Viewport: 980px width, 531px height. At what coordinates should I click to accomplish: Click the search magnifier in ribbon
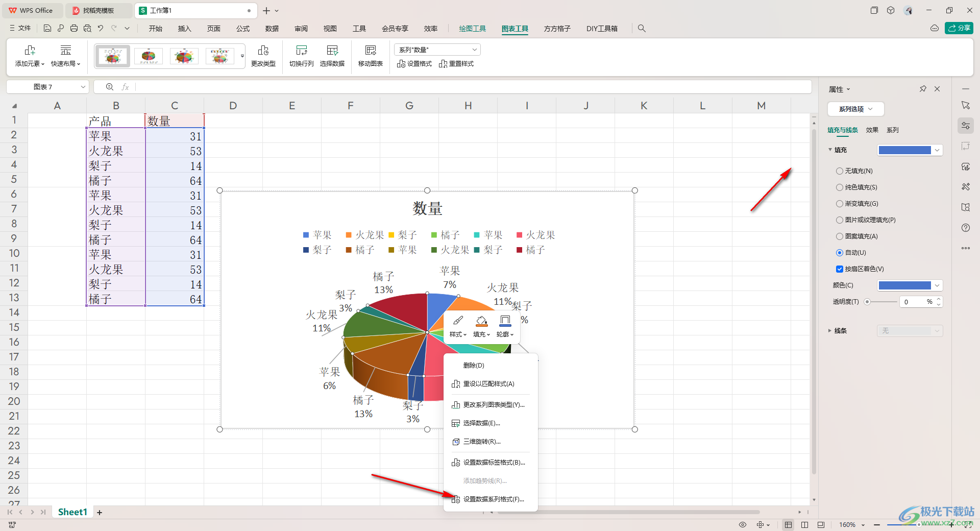click(x=642, y=29)
